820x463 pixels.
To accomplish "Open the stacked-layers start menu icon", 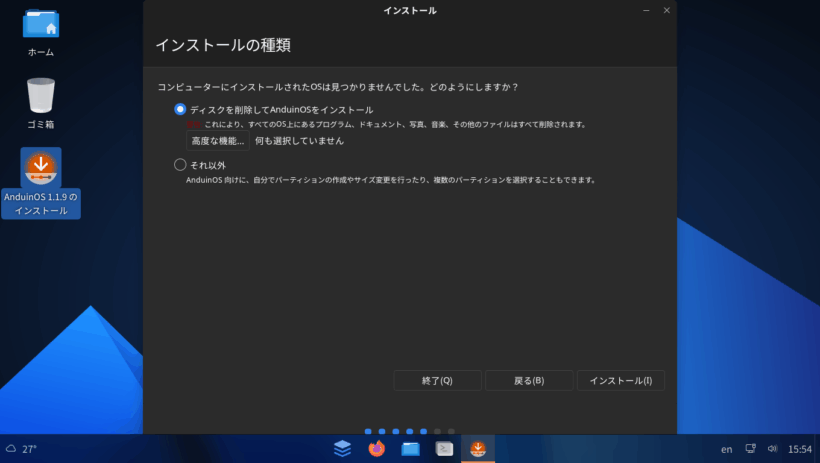I will pos(342,449).
